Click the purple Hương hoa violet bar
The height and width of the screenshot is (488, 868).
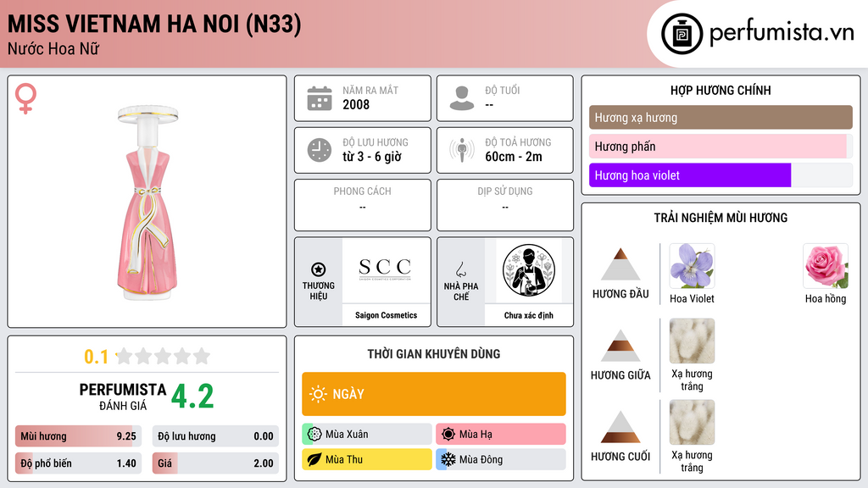(690, 175)
